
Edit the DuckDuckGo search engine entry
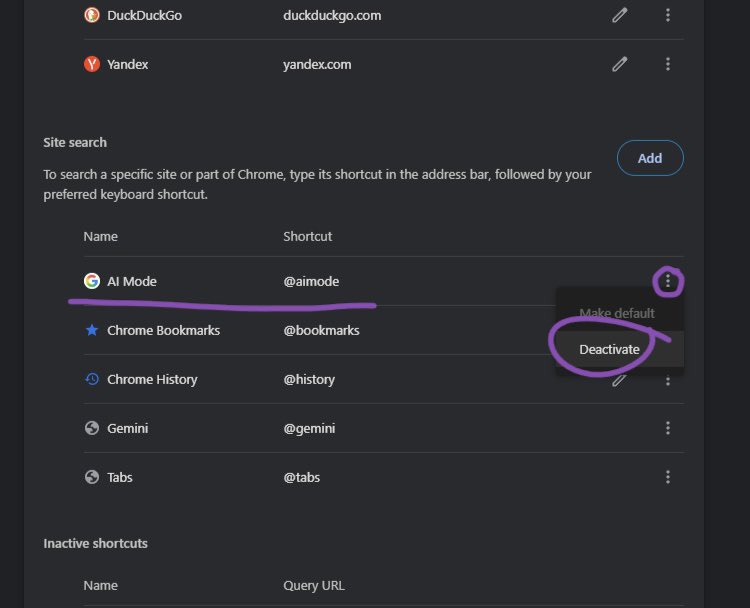(619, 15)
